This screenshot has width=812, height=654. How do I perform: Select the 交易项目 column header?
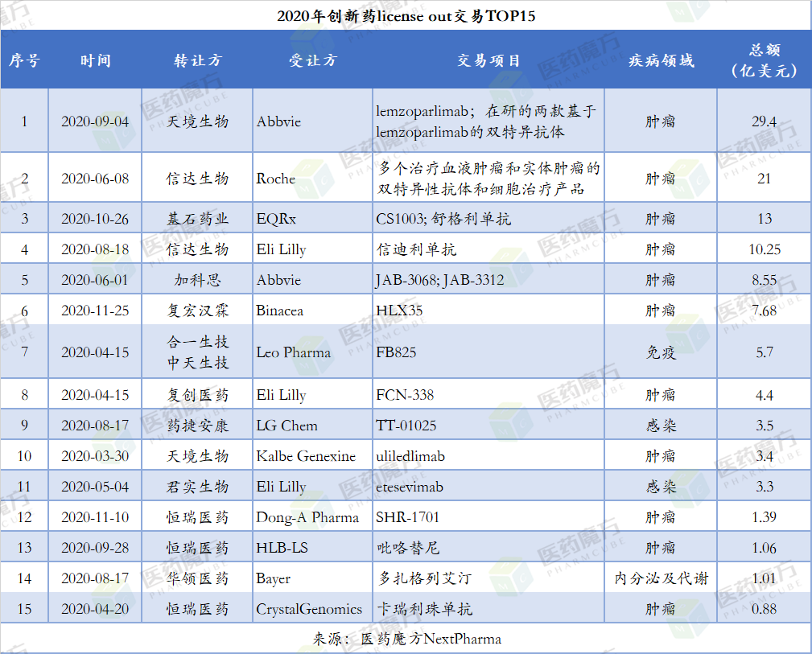pyautogui.click(x=488, y=60)
